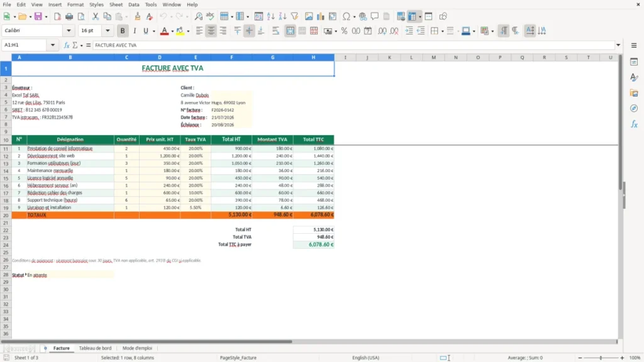Screen dimensions: 644x362
Task: Open background color dropdown arrow
Action: 188,31
